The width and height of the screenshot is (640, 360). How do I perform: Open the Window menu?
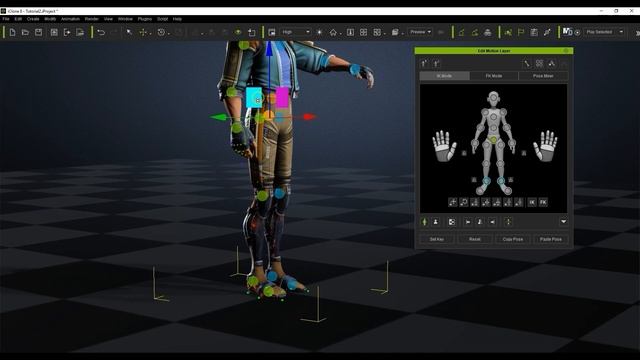pos(125,19)
